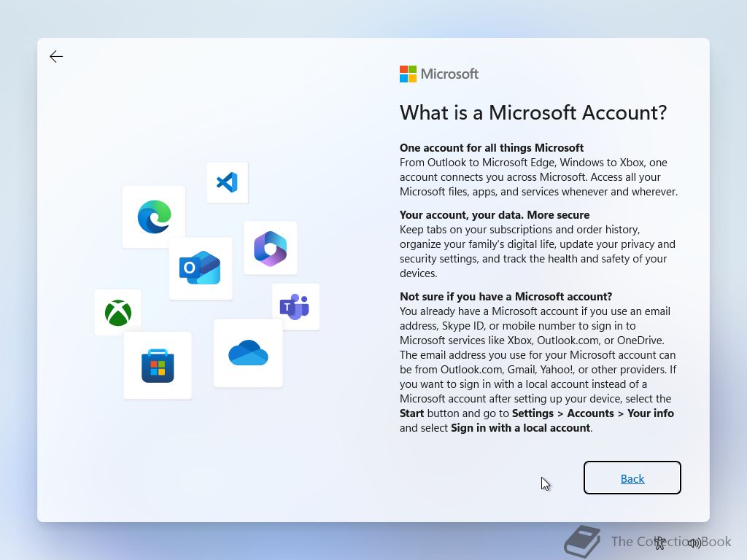Click the Back button
The image size is (747, 560).
(632, 478)
